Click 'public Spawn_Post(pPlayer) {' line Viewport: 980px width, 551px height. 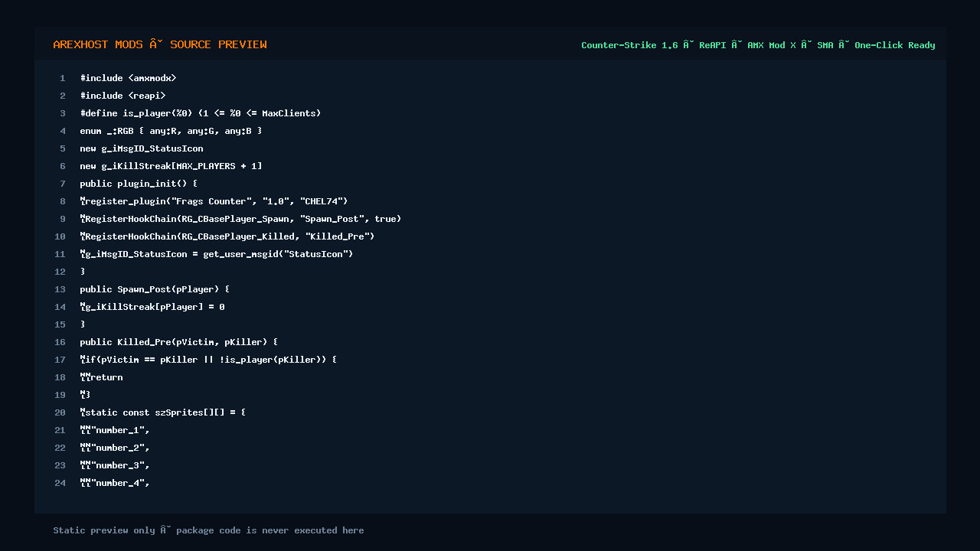[x=155, y=289]
